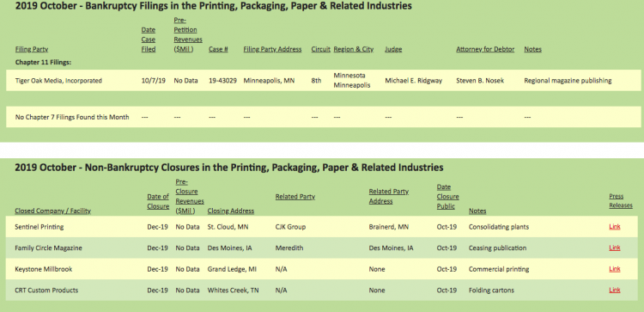Screen dimensions: 644x312
Task: Select case number 19-43029 cell
Action: (222, 81)
